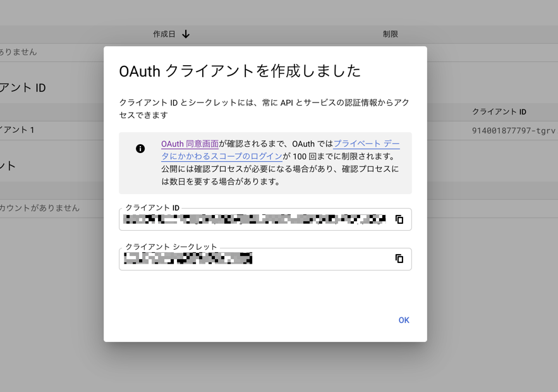
Task: Copy the クライアント シークレット value
Action: point(399,259)
